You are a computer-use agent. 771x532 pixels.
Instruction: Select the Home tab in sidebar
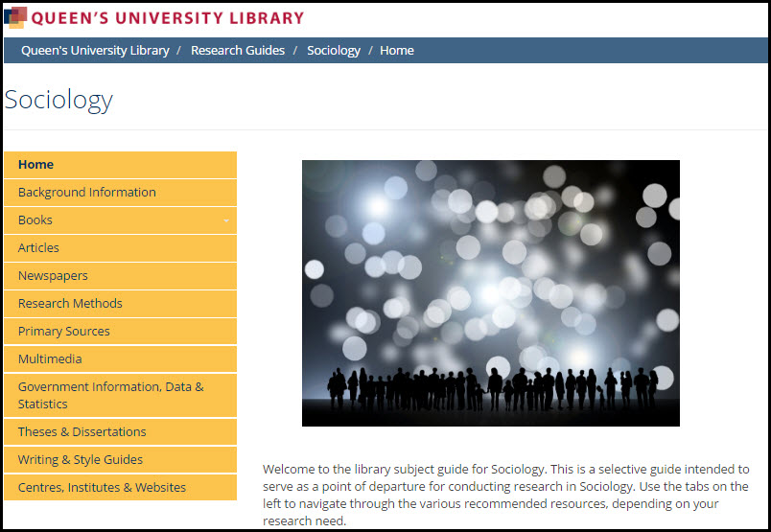point(121,165)
